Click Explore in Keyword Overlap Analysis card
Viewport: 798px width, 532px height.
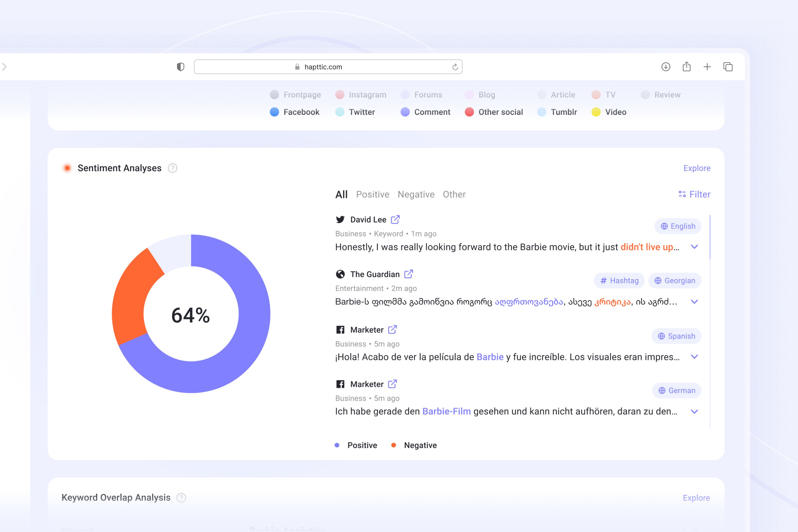(696, 498)
